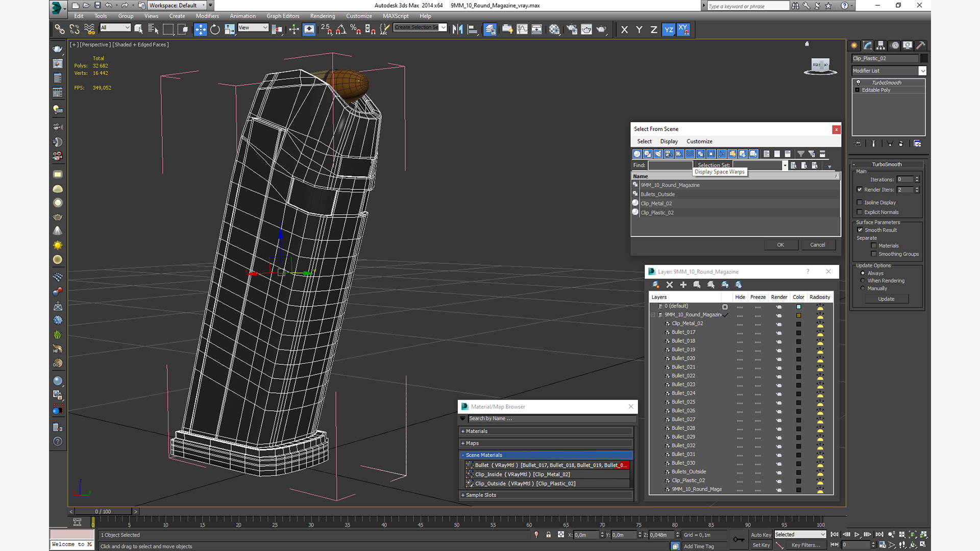Click the Set Key button

coord(761,545)
